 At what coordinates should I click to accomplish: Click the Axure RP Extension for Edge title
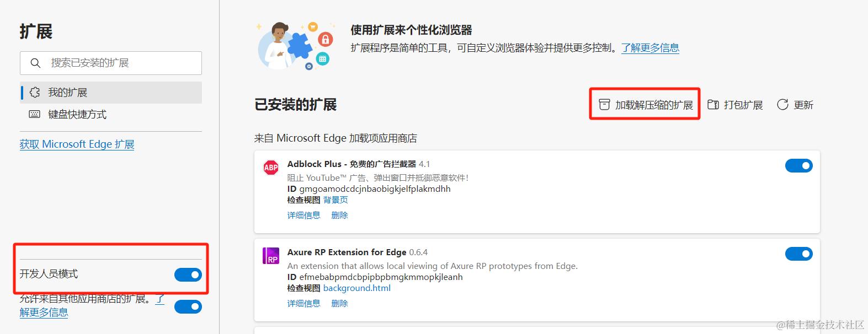tap(347, 252)
